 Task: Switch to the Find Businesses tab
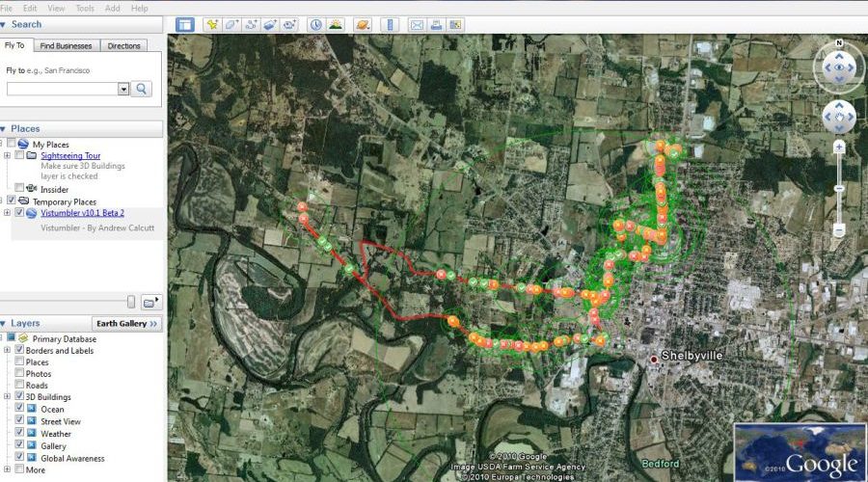[67, 45]
